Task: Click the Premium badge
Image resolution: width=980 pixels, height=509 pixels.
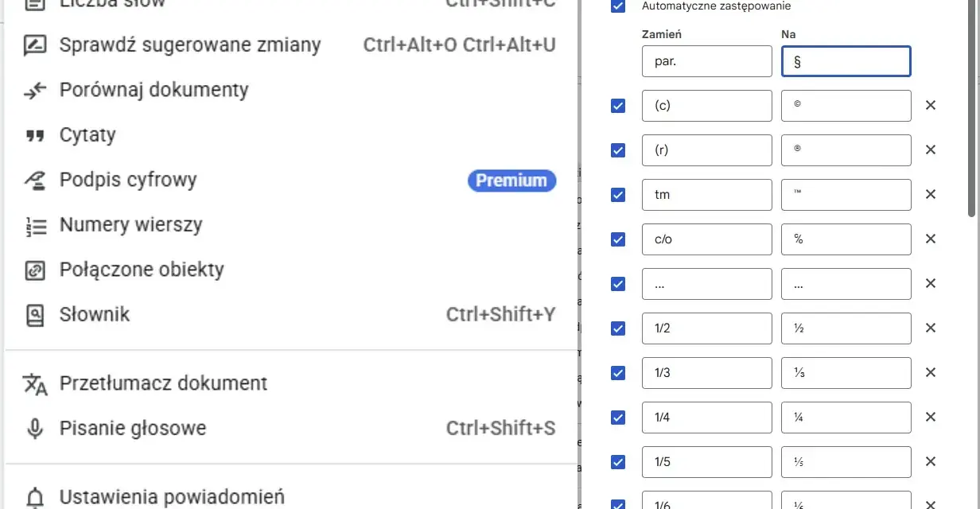Action: tap(511, 181)
